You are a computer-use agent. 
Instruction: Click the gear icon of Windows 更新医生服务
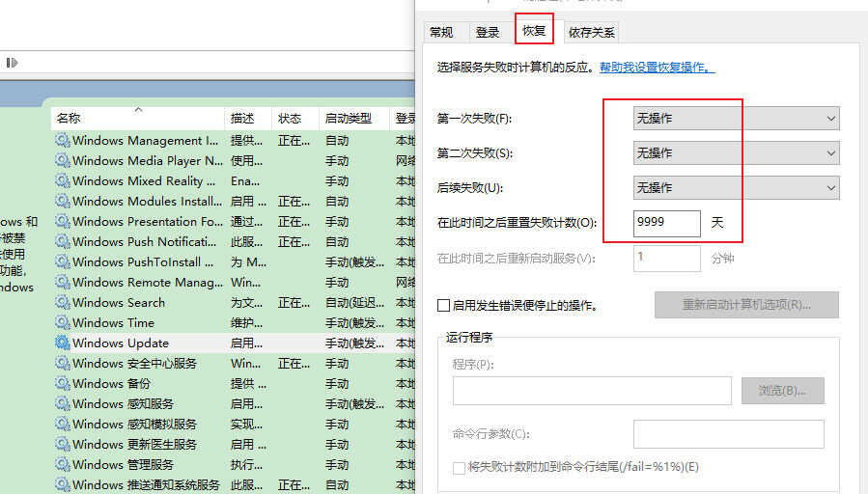[x=63, y=444]
